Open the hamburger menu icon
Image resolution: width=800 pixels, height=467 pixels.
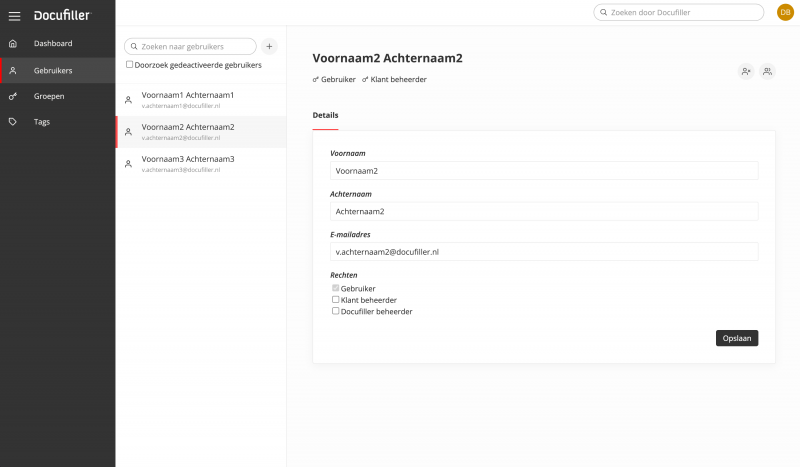tap(14, 16)
